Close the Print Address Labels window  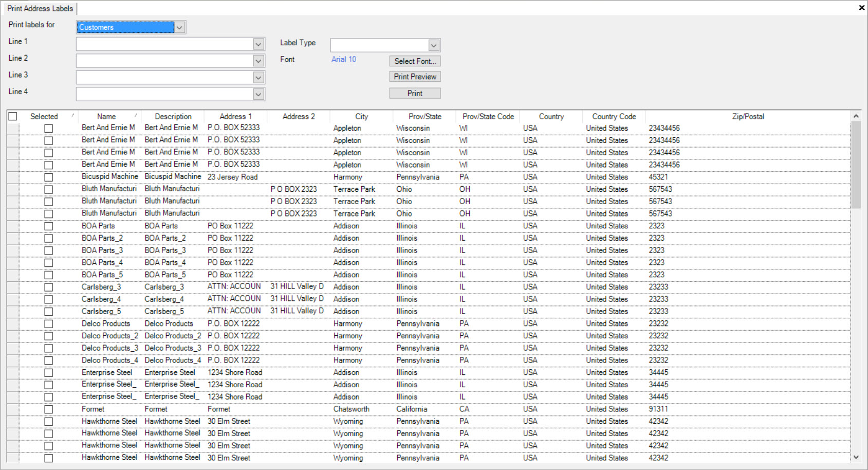pos(861,8)
